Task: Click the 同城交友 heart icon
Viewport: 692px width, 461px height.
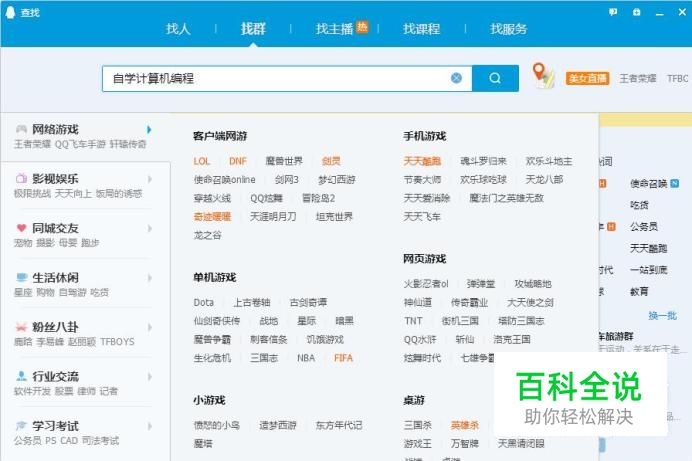Action: (x=21, y=228)
